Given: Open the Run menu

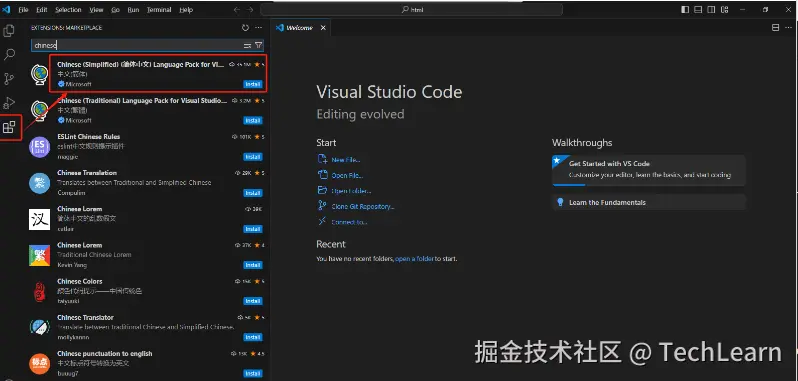Looking at the screenshot, I should 133,10.
